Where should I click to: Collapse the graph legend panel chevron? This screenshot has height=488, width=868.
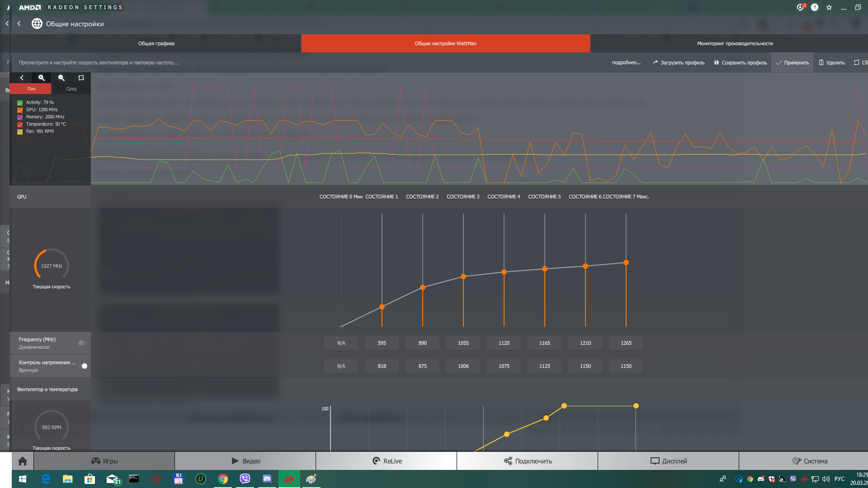pyautogui.click(x=22, y=78)
